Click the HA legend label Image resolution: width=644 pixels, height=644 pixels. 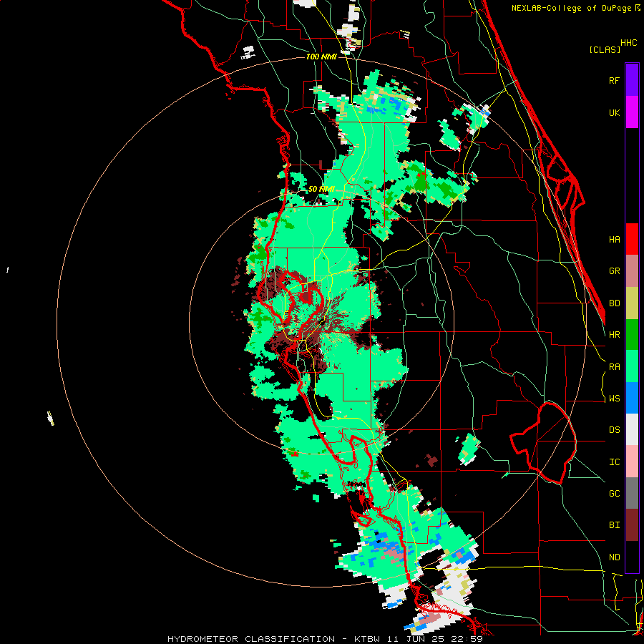coord(615,240)
